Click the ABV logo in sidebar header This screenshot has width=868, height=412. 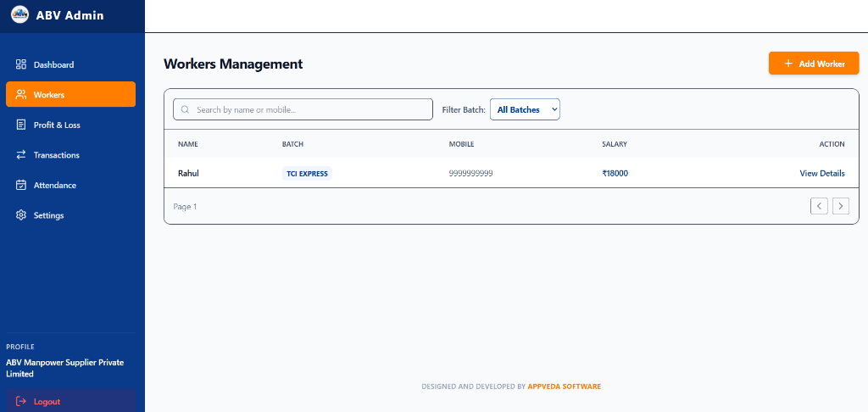coord(20,15)
